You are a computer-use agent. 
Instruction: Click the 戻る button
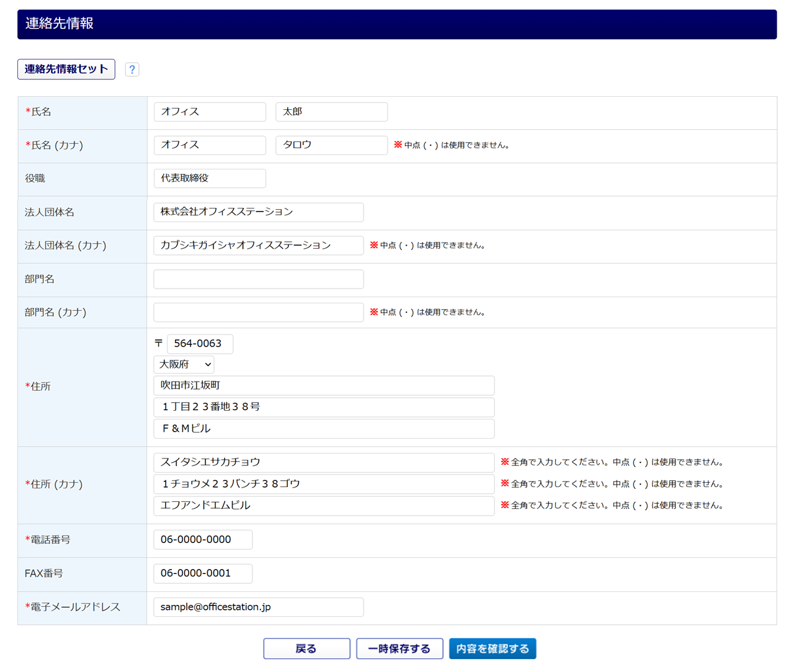tap(306, 648)
